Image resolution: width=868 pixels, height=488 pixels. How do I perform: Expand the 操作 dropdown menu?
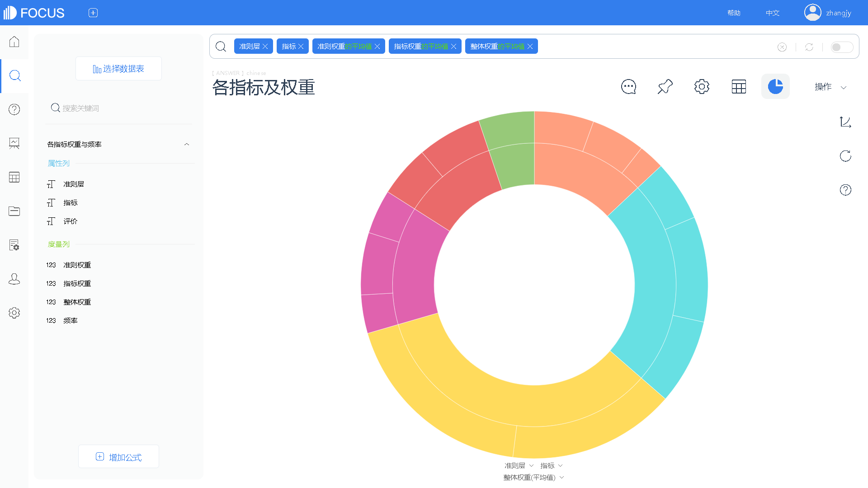click(x=830, y=87)
